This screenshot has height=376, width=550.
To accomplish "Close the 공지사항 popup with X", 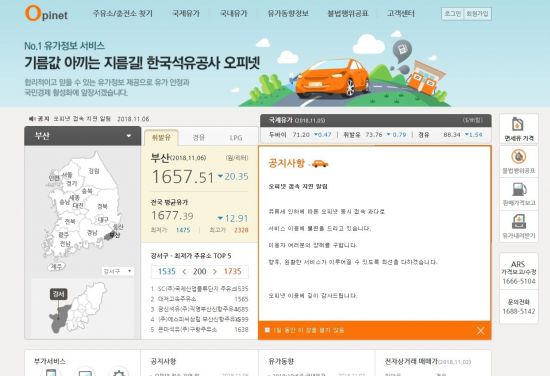I will coord(481,330).
